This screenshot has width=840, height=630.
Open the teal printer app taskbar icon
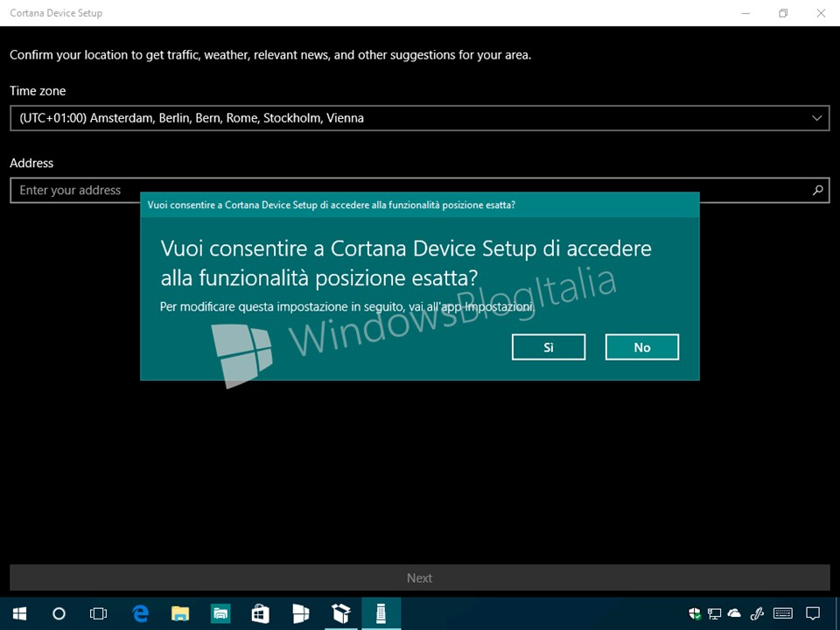click(220, 613)
